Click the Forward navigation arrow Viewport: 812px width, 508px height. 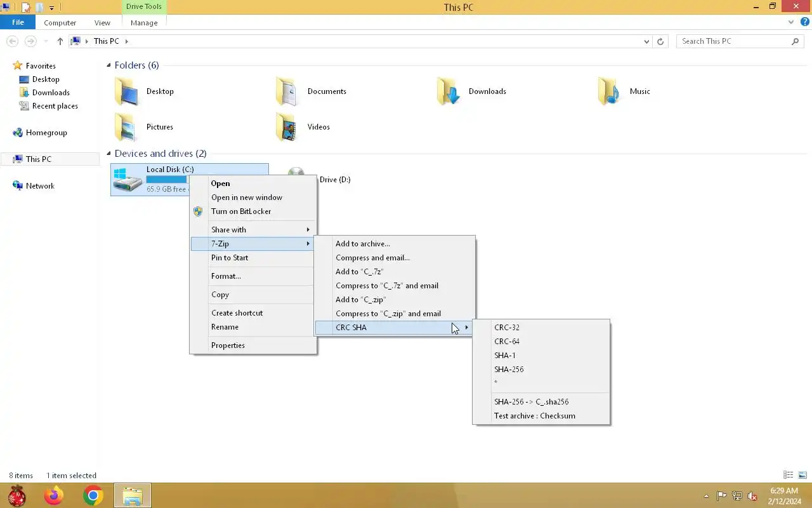coord(30,41)
